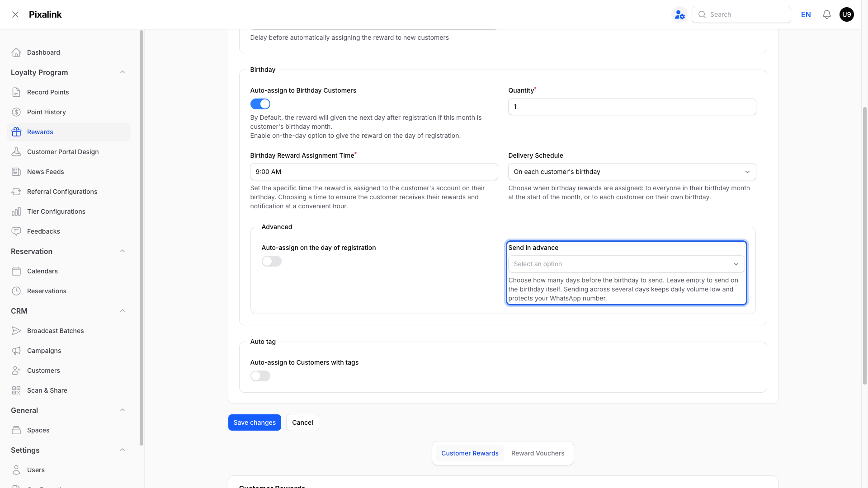The width and height of the screenshot is (868, 488).
Task: Click the Birthday Reward Assignment Time field
Action: [x=374, y=172]
